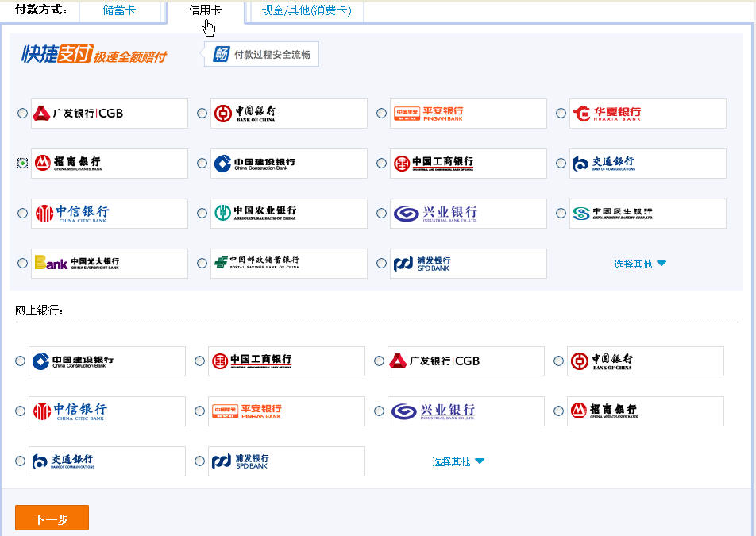
Task: Select 兴业银行 radio button in 快捷支付 section
Action: pos(381,213)
